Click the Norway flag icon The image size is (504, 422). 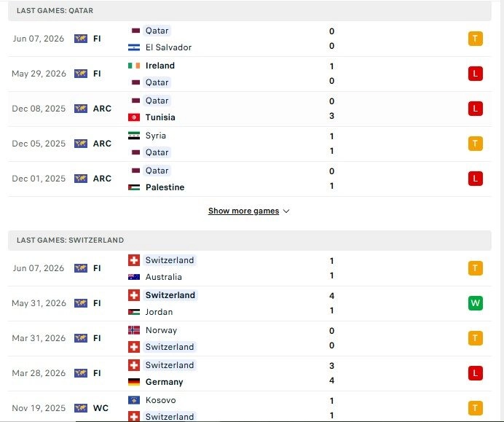pos(134,330)
